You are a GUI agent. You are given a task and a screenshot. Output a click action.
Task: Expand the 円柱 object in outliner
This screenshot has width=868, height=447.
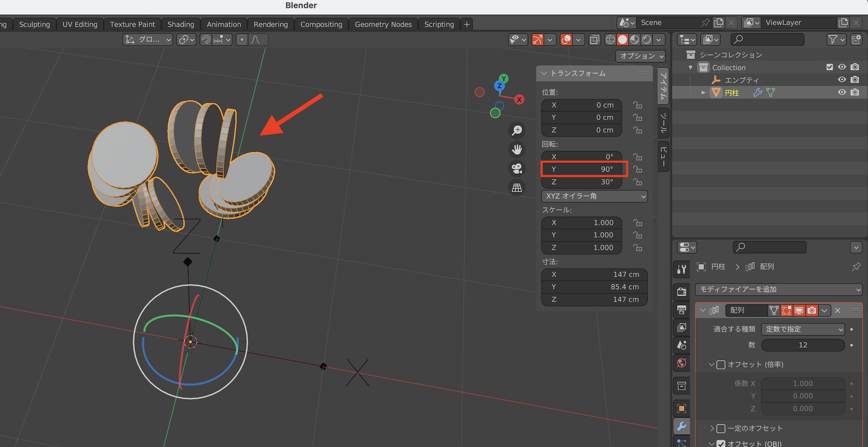point(703,93)
